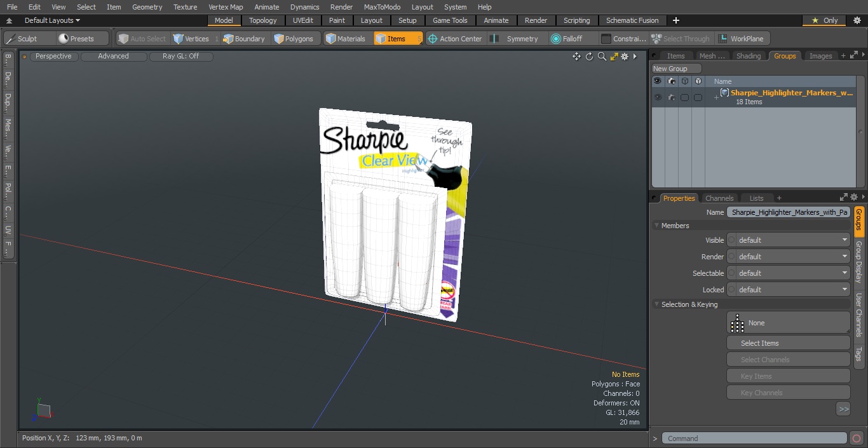The height and width of the screenshot is (448, 868).
Task: Toggle Auto Select option
Action: tap(142, 39)
